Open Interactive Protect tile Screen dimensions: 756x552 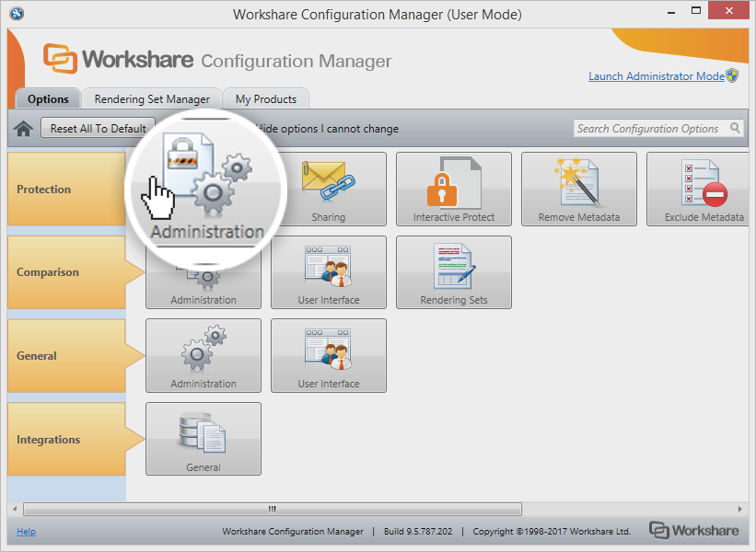[454, 189]
